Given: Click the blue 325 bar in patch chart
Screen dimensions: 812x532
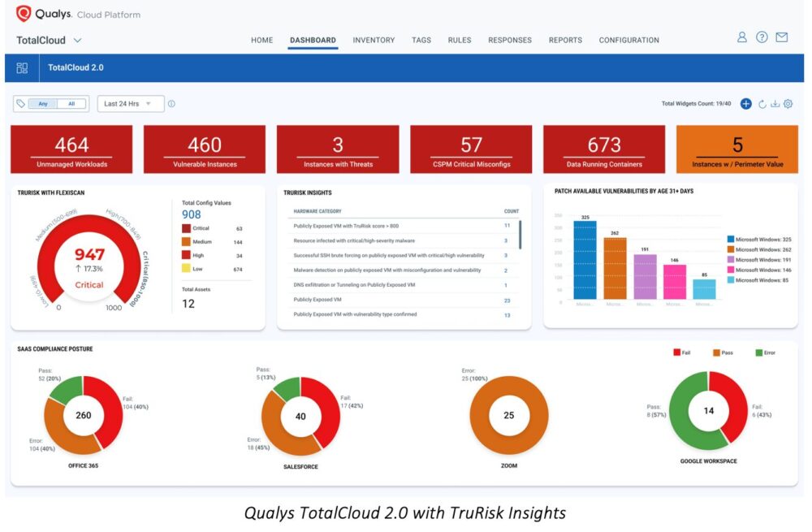Looking at the screenshot, I should [585, 260].
